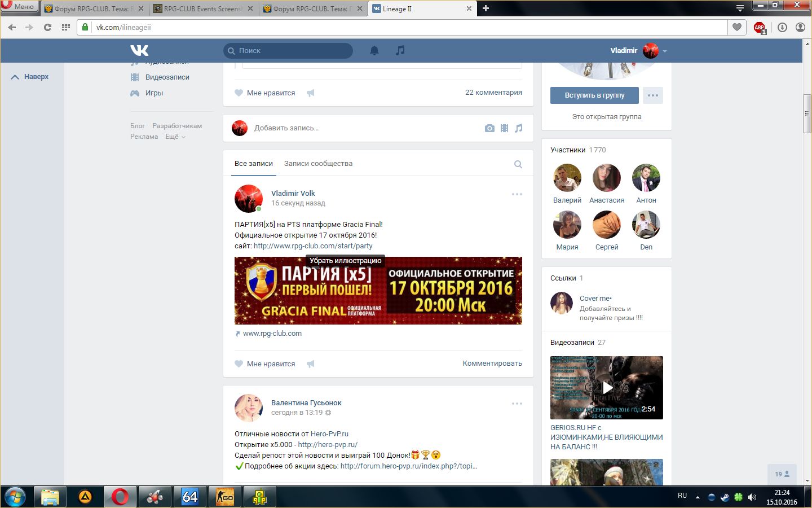Share the Vladimir Volk post
The width and height of the screenshot is (812, 508).
click(x=310, y=364)
